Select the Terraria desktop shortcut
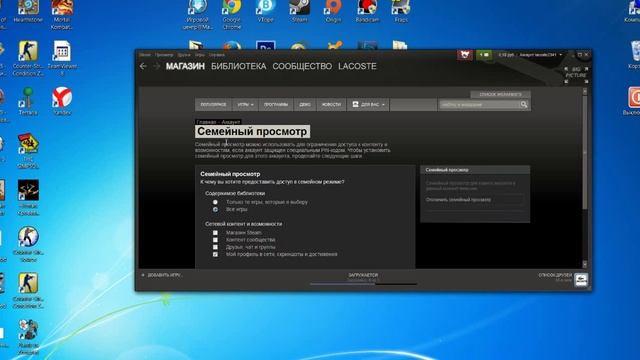640x360 pixels. point(28,101)
